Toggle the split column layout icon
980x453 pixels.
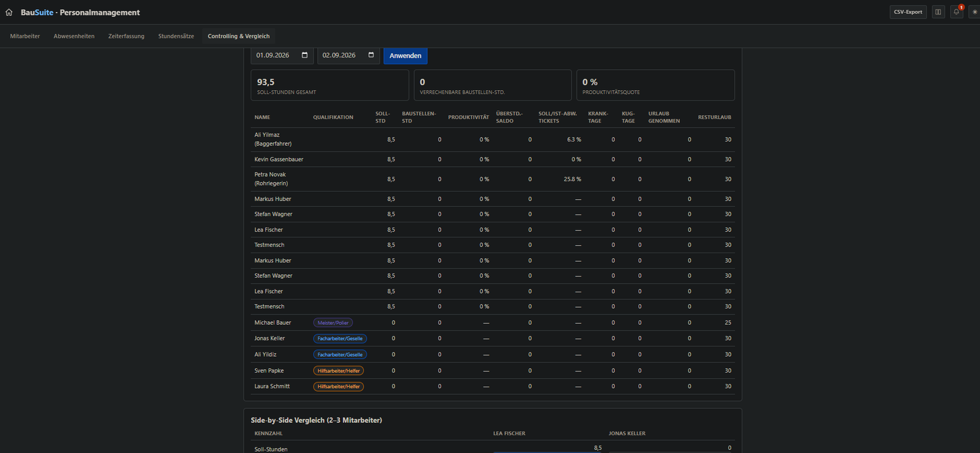(x=938, y=12)
